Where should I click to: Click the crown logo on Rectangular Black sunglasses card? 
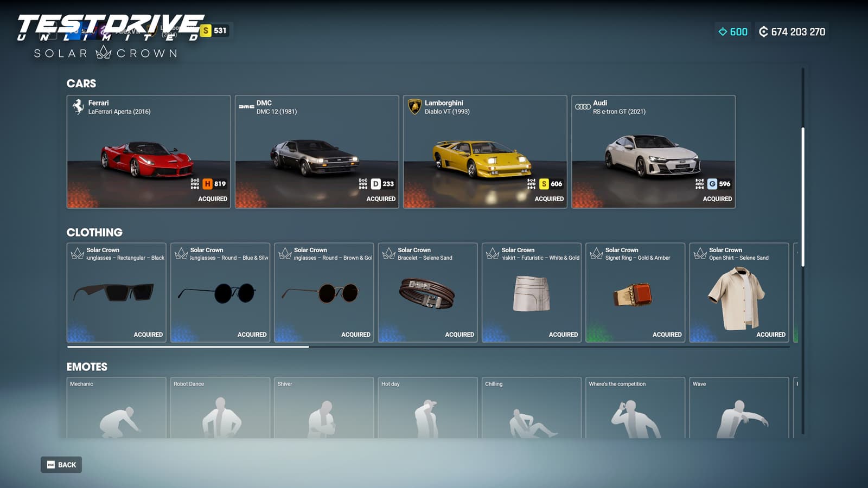click(x=78, y=253)
